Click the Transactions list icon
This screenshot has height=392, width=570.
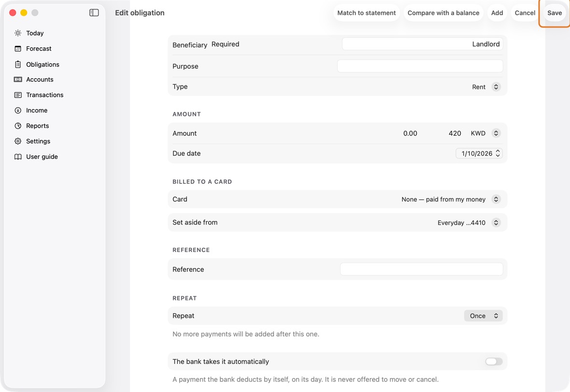pyautogui.click(x=18, y=95)
